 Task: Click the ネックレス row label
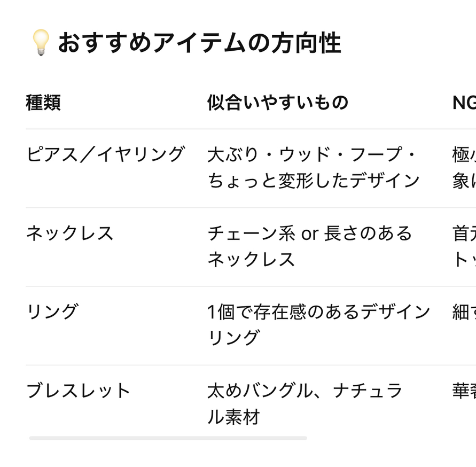pos(70,233)
